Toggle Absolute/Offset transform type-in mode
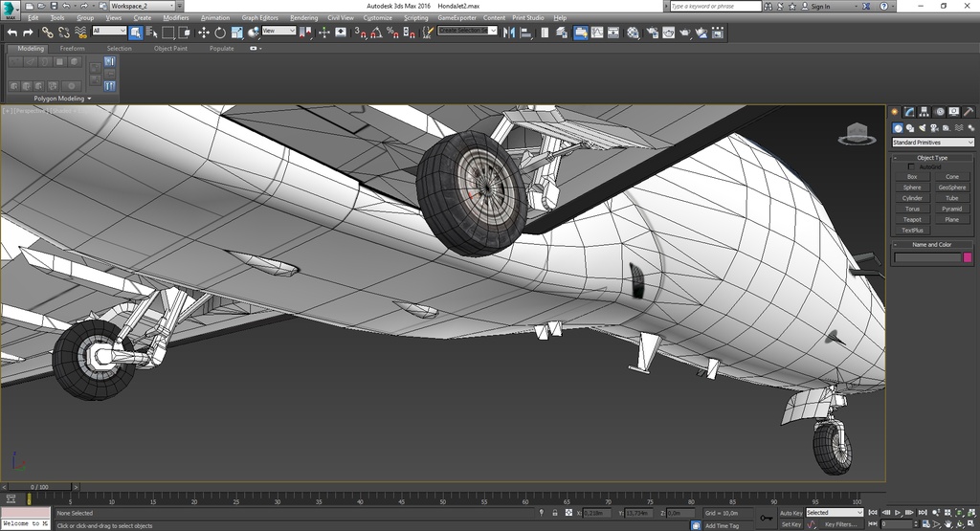Screen dimensions: 980x531 point(568,513)
